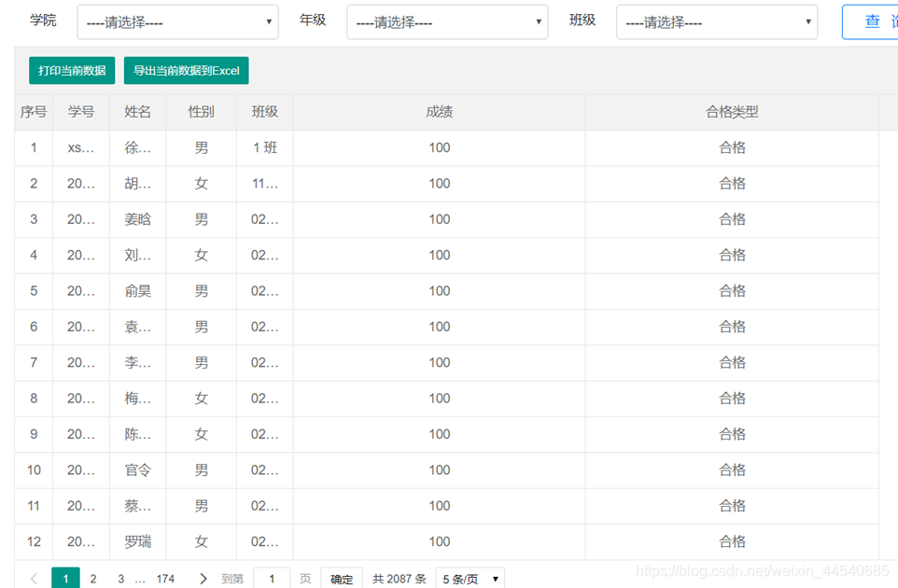Select page 1 in pagination
The height and width of the screenshot is (588, 898).
(65, 579)
